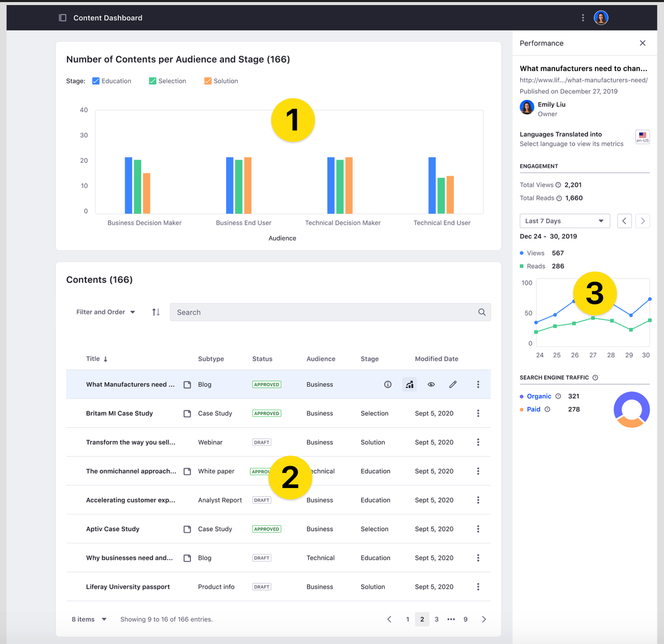Click the pencil edit icon on the highlighted row
The width and height of the screenshot is (664, 644).
tap(452, 384)
